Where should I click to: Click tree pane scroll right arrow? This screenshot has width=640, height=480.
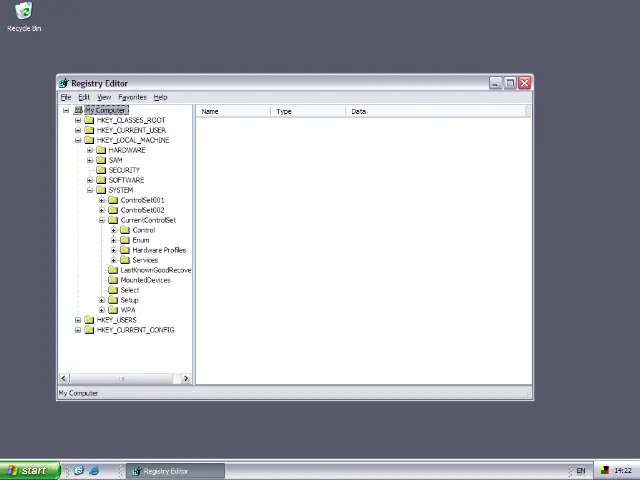(186, 378)
